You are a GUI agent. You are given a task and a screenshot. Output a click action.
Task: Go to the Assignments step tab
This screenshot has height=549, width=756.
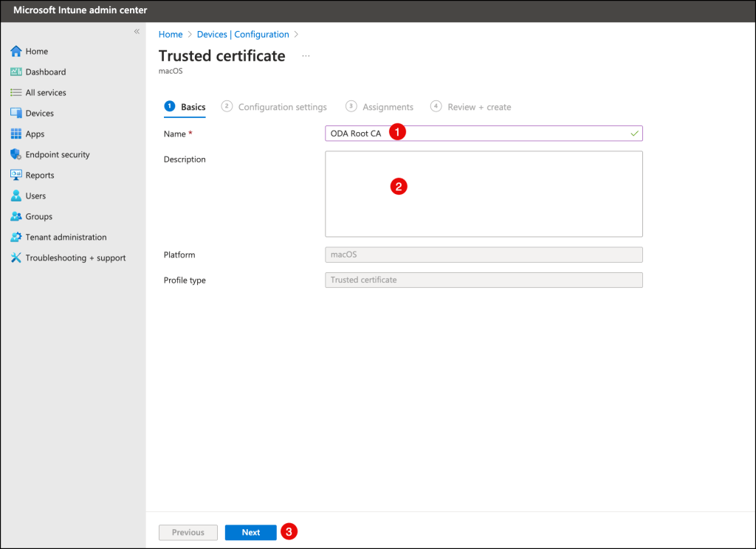(x=388, y=107)
